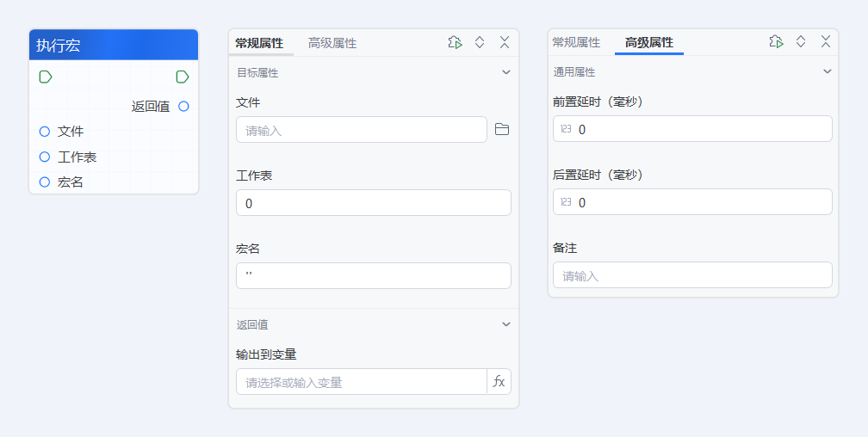Click the green output flow port on 执行宏 node
Image resolution: width=868 pixels, height=437 pixels.
pyautogui.click(x=183, y=77)
